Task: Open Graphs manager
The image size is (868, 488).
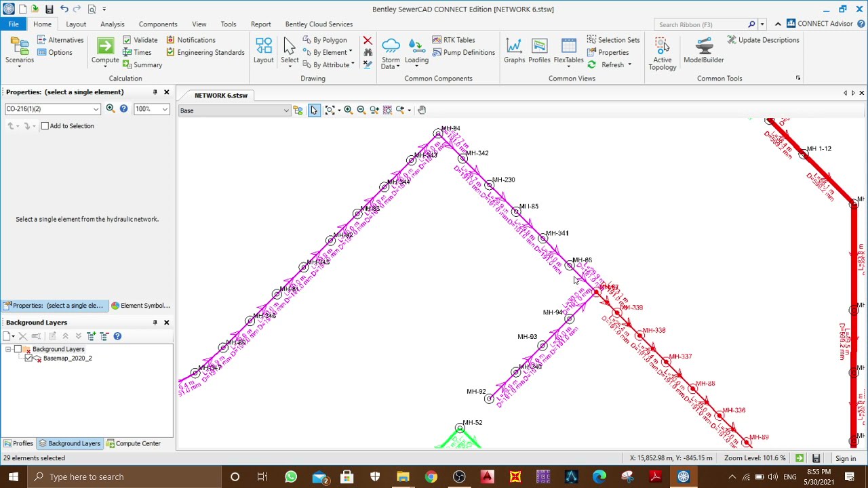Action: pos(514,52)
